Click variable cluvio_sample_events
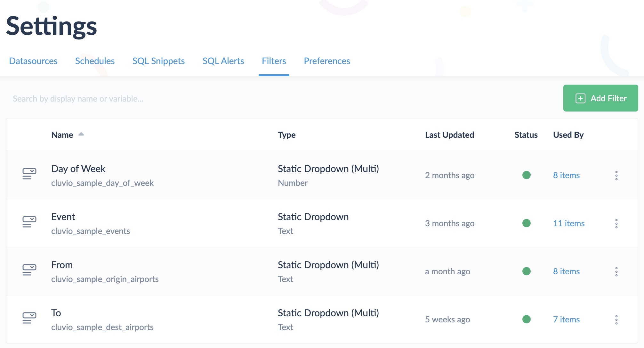644x348 pixels. point(91,231)
